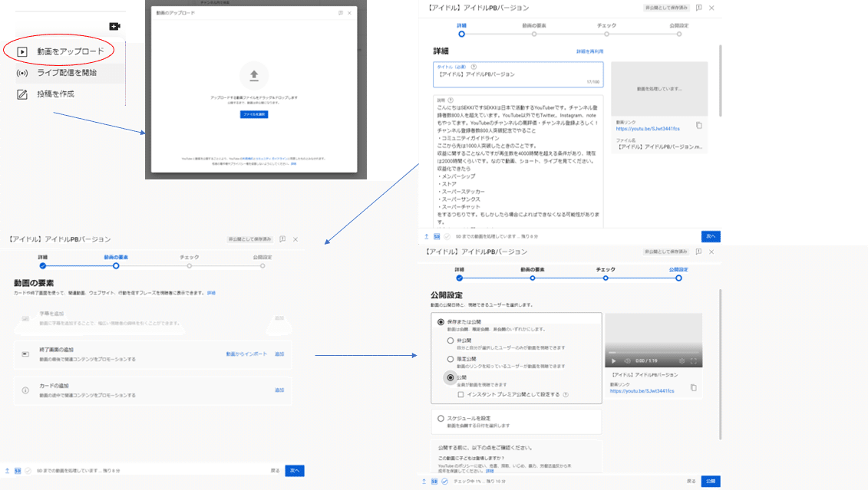Close the 動画のアップロード dialog

coord(349,13)
